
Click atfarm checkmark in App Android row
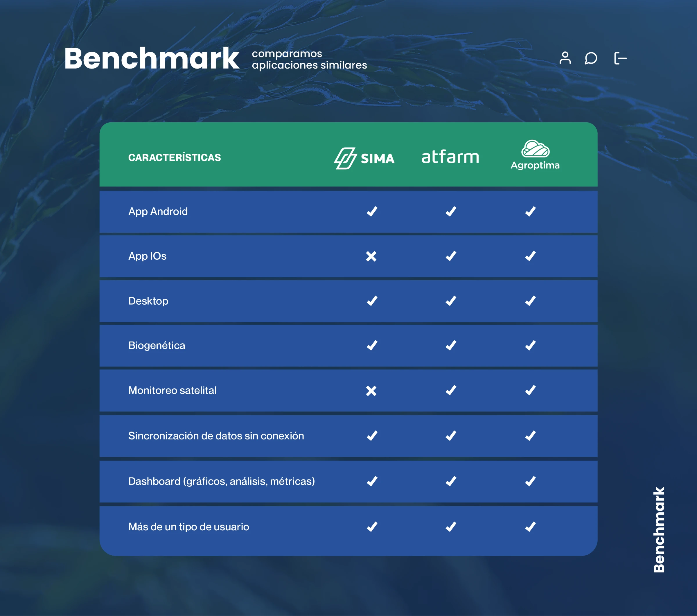(x=451, y=211)
